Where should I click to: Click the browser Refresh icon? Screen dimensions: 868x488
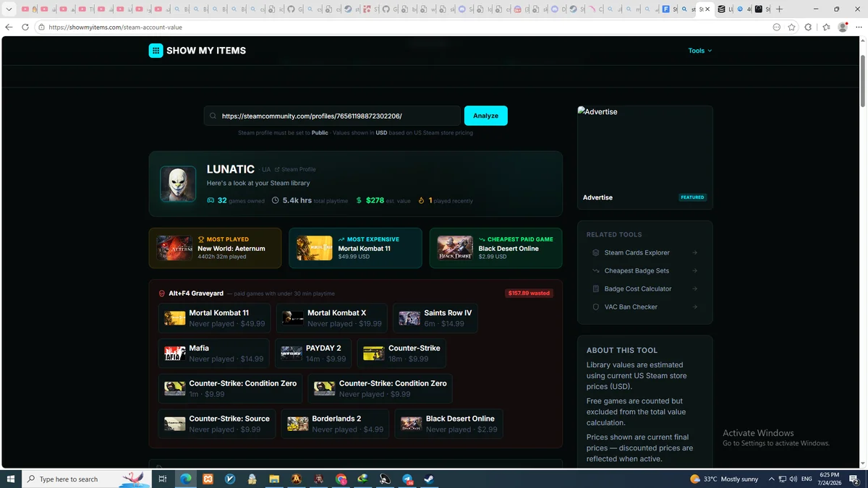[25, 27]
